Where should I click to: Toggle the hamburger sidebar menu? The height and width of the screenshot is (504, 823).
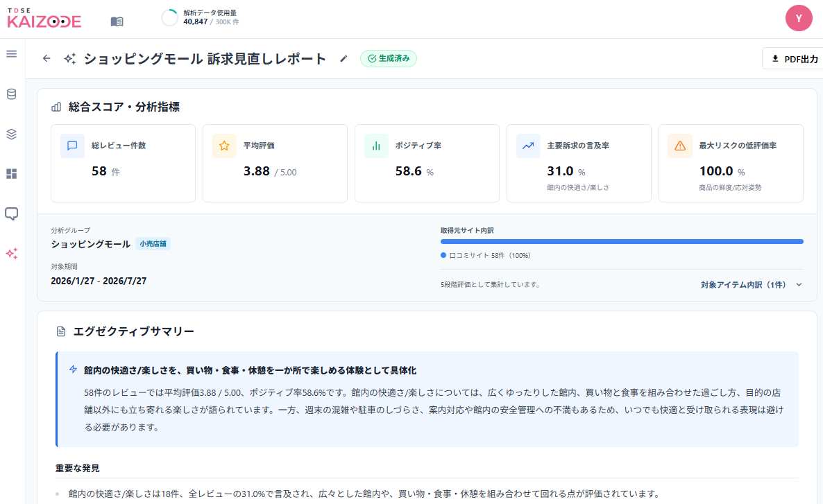(x=12, y=54)
